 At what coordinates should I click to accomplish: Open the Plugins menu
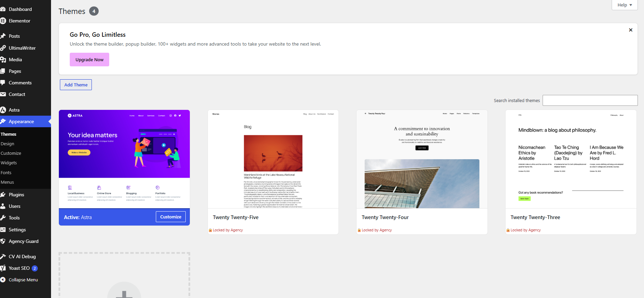(16, 195)
